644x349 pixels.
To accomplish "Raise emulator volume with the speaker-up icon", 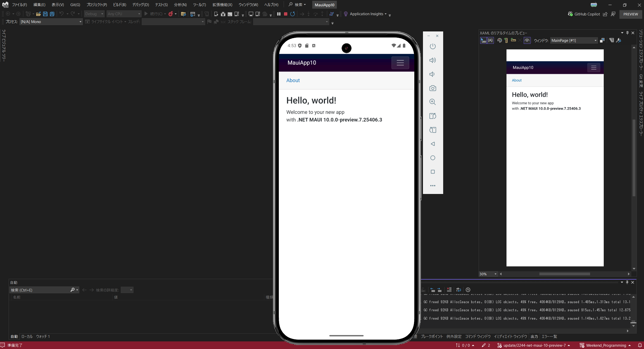I will (433, 60).
